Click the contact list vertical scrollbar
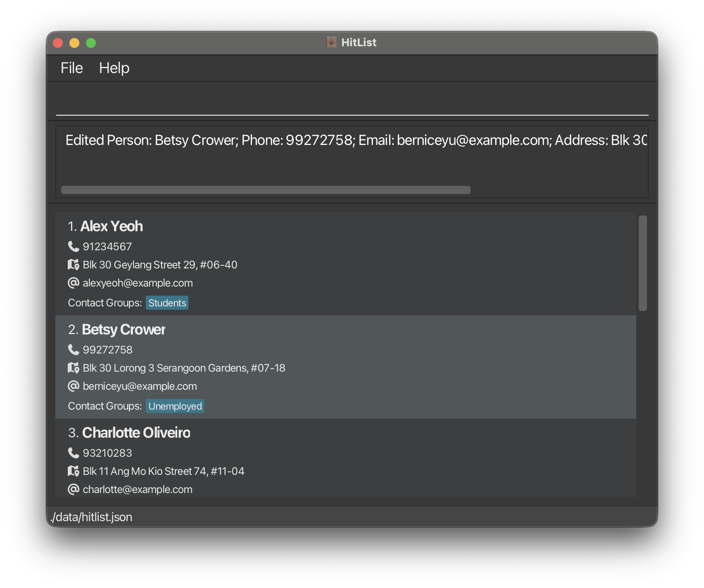704x588 pixels. [x=642, y=263]
